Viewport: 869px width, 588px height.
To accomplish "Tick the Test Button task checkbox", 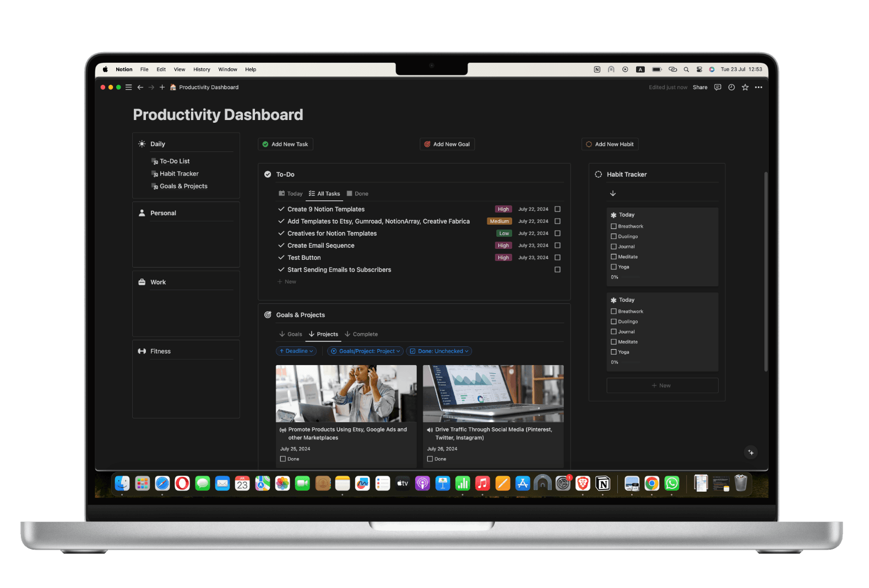I will (x=557, y=258).
